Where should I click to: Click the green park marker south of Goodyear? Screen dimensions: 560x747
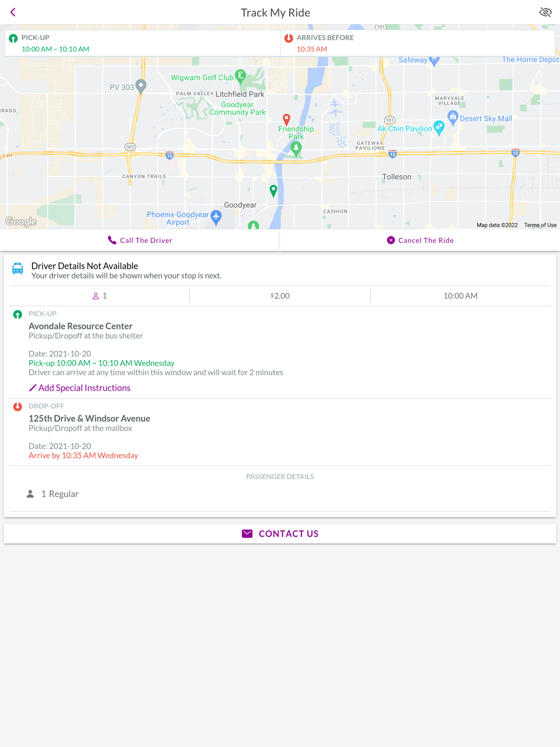[x=254, y=225]
